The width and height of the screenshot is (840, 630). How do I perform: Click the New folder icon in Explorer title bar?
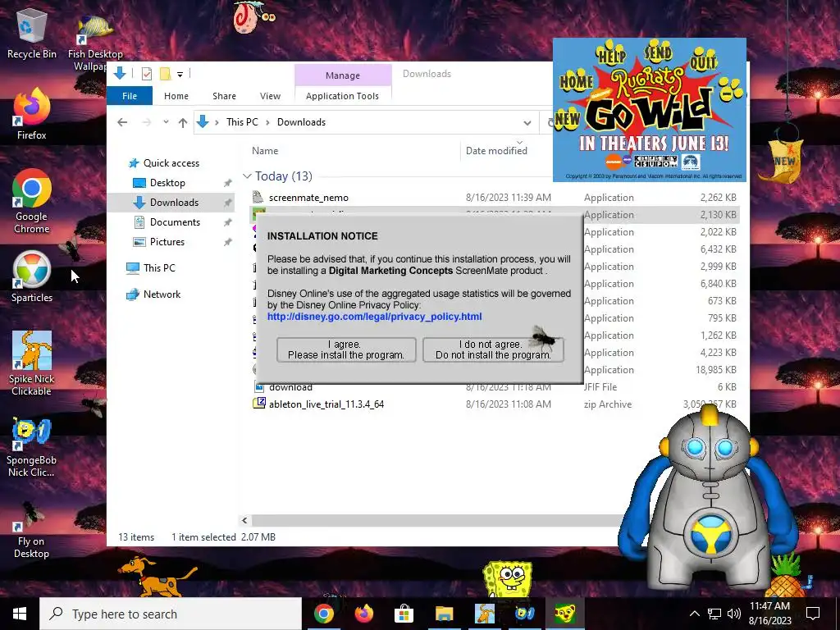tap(165, 74)
